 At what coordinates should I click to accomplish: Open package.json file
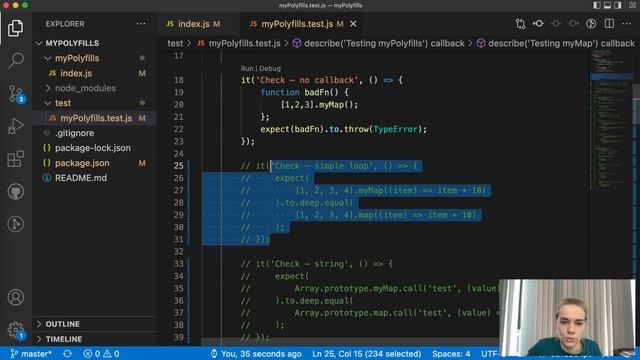[94, 163]
